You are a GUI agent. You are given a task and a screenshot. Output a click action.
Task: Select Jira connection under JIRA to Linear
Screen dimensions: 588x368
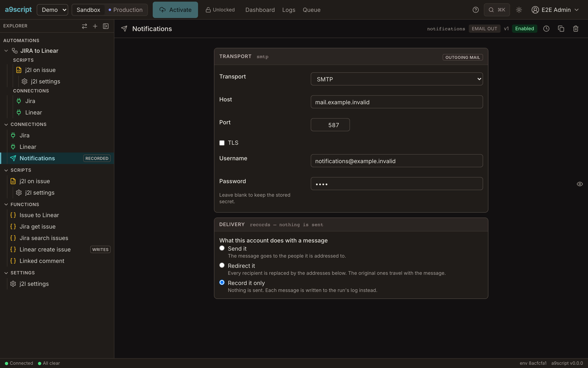30,101
